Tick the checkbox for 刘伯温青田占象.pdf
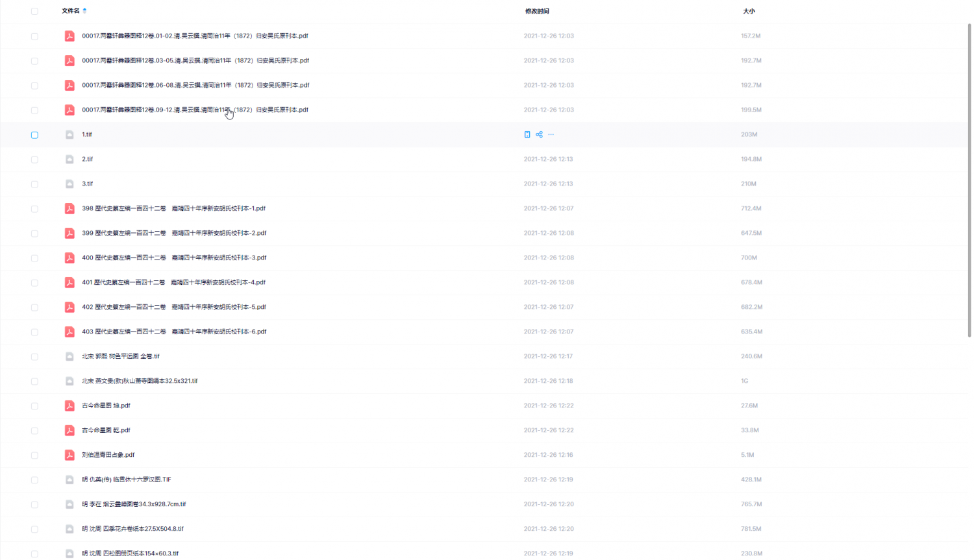 pos(34,456)
